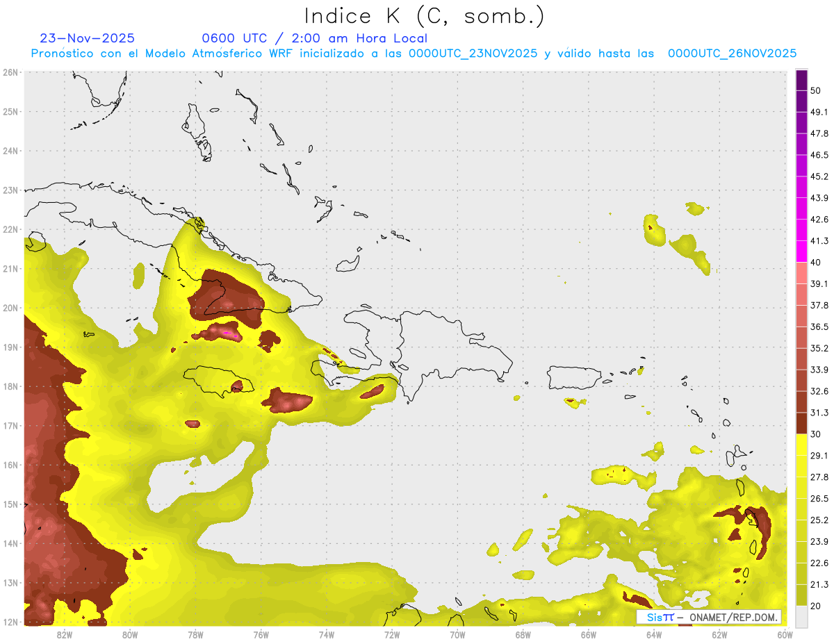Click the 80W longitude label
Viewport: 834px width, 644px height.
129,634
